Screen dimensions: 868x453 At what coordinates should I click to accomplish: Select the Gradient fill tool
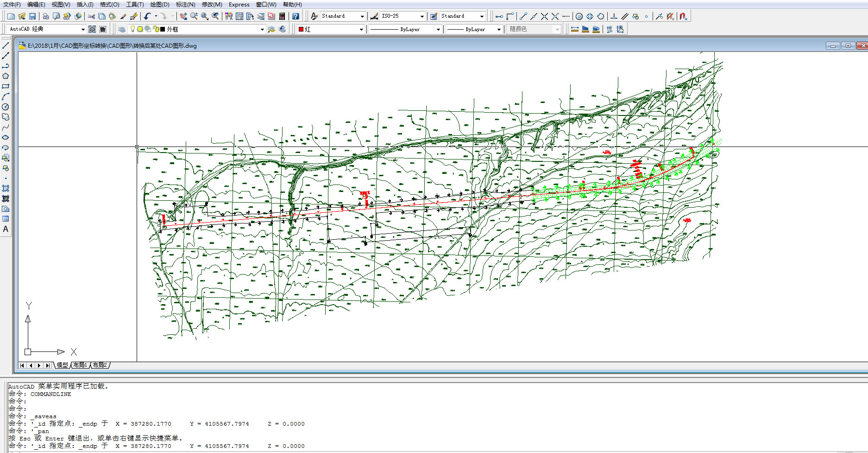coord(6,198)
